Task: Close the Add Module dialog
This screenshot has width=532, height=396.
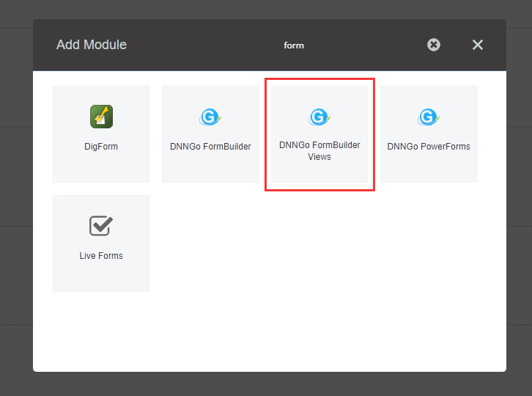Action: [478, 45]
